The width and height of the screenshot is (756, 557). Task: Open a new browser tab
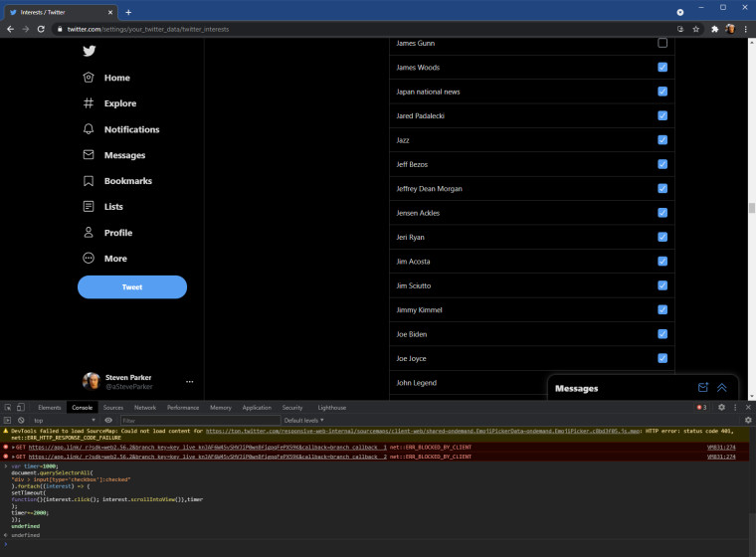pyautogui.click(x=128, y=12)
